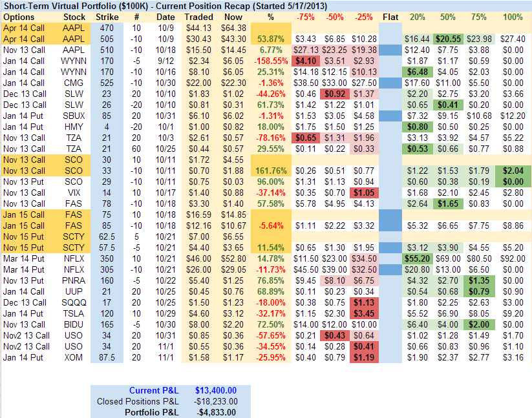Select the Portfolio P&L value -$4,833.00

216,412
